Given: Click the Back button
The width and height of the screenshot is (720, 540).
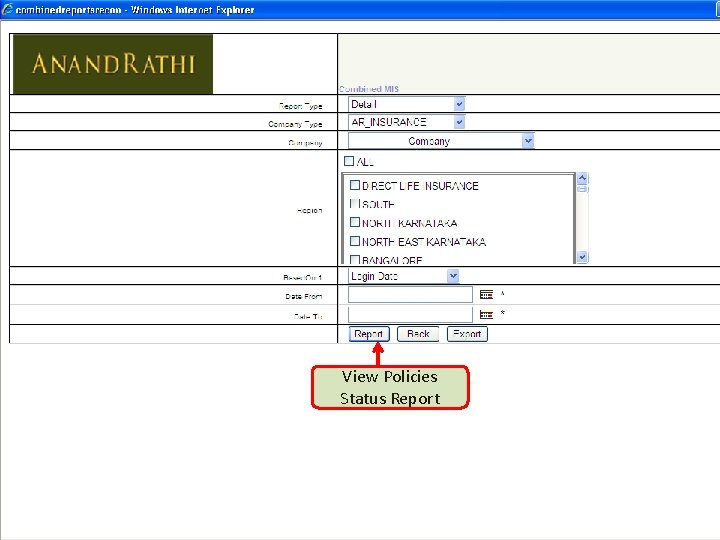Looking at the screenshot, I should [418, 334].
